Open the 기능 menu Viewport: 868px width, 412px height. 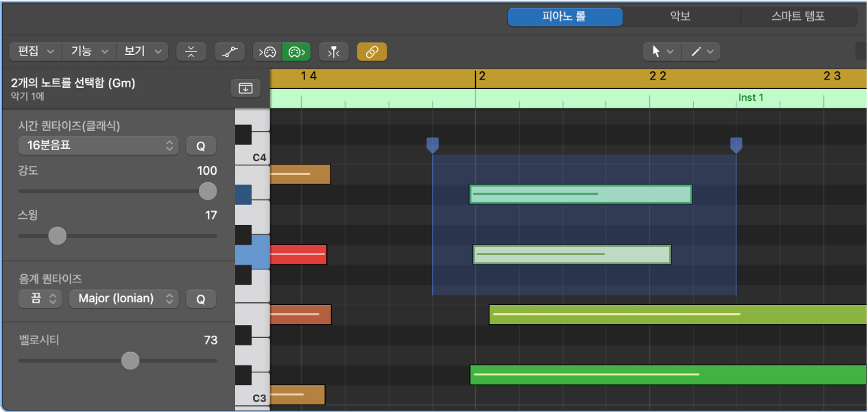coord(89,51)
